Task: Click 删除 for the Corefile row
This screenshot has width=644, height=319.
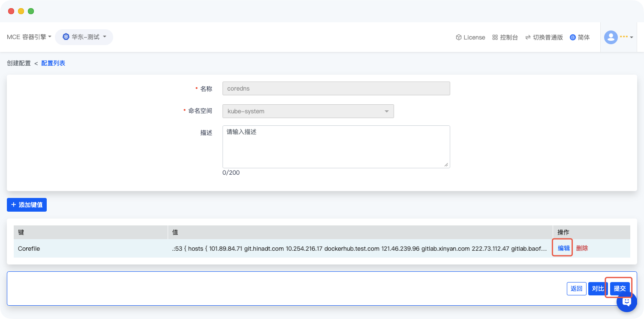Action: tap(582, 248)
